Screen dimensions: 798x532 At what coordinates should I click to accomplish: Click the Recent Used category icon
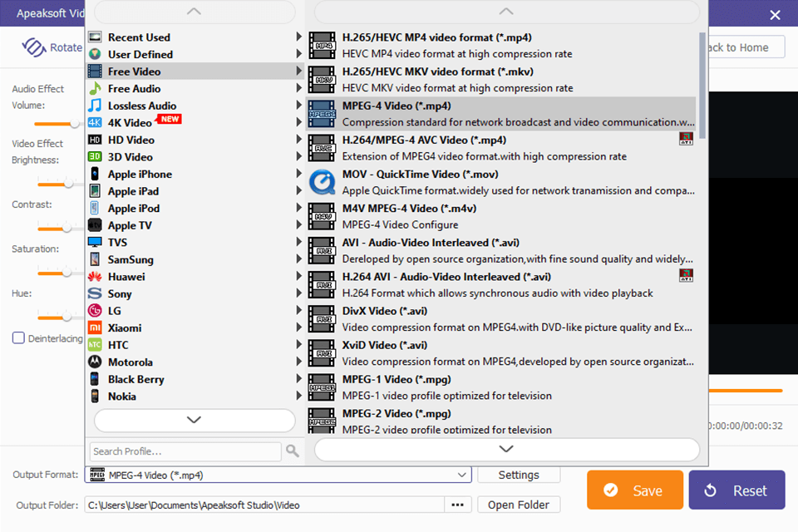95,37
